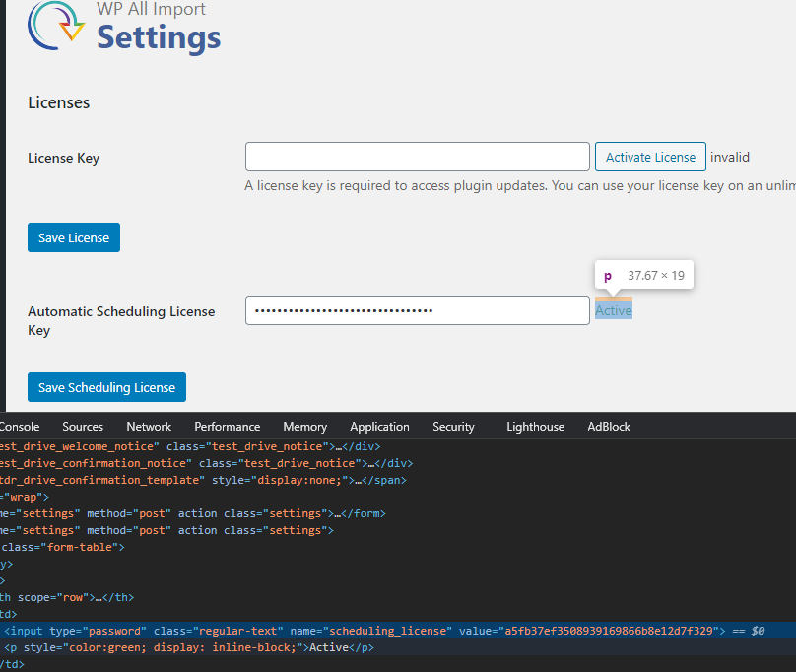Click the 'invalid' license status text
Image resolution: width=796 pixels, height=672 pixels.
(729, 157)
